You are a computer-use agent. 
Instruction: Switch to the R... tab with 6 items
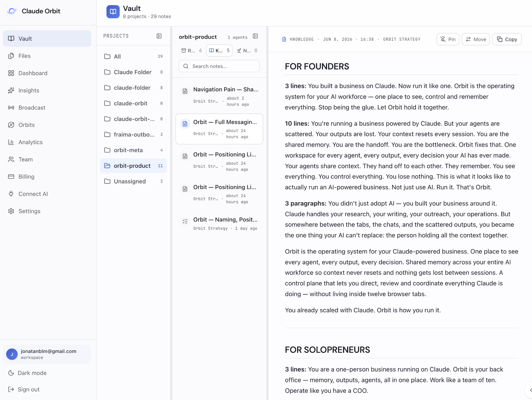pyautogui.click(x=191, y=51)
